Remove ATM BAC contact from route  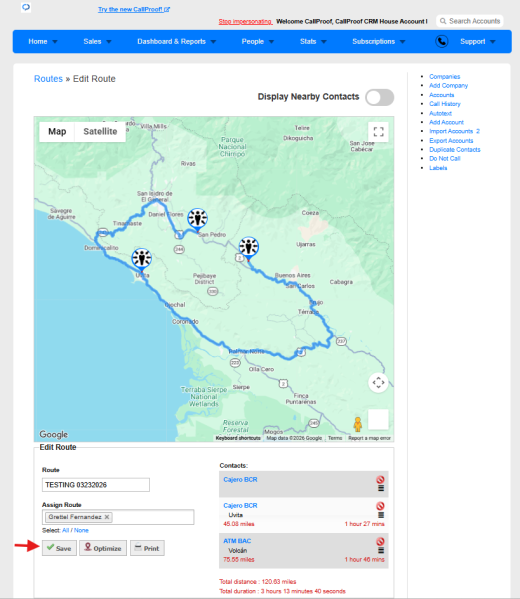click(380, 541)
